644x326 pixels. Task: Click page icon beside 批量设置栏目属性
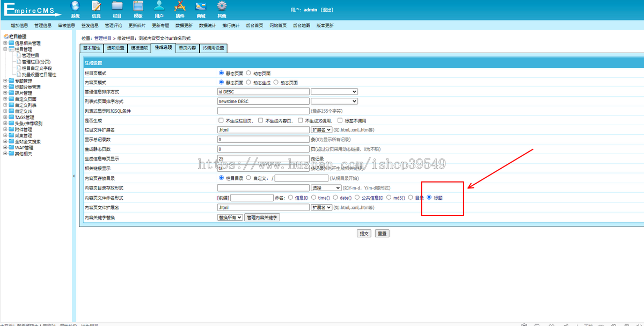point(18,75)
